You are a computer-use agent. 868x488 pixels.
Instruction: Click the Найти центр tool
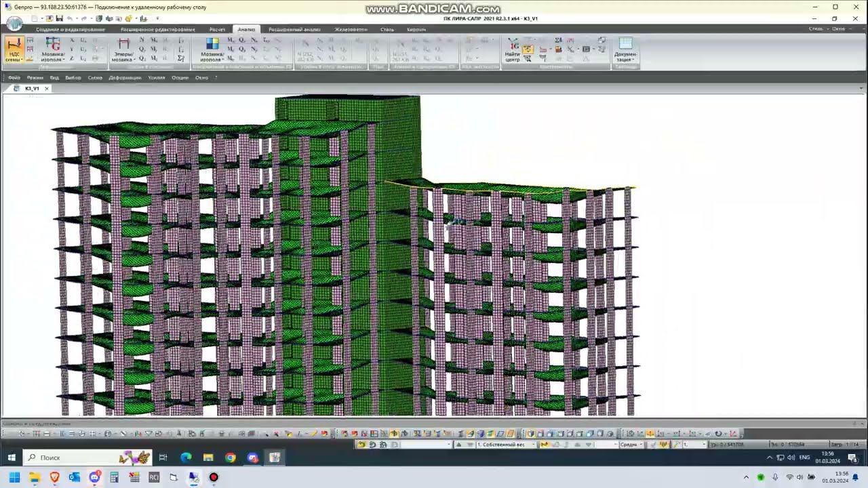click(513, 50)
